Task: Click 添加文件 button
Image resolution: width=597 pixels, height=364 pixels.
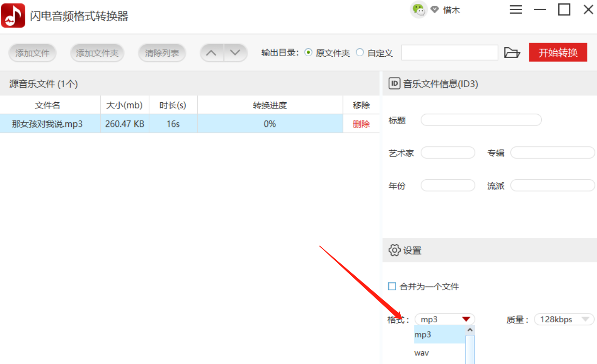Action: [x=32, y=53]
